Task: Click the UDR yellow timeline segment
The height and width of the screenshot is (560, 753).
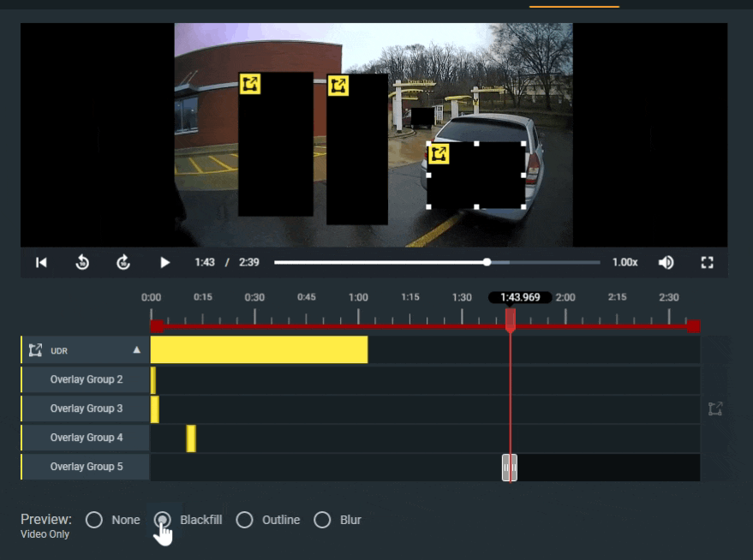Action: pos(260,350)
